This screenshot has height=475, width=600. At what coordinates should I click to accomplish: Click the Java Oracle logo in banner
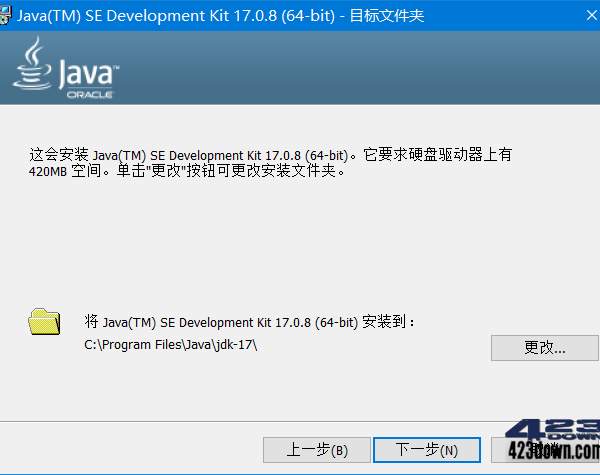point(66,68)
